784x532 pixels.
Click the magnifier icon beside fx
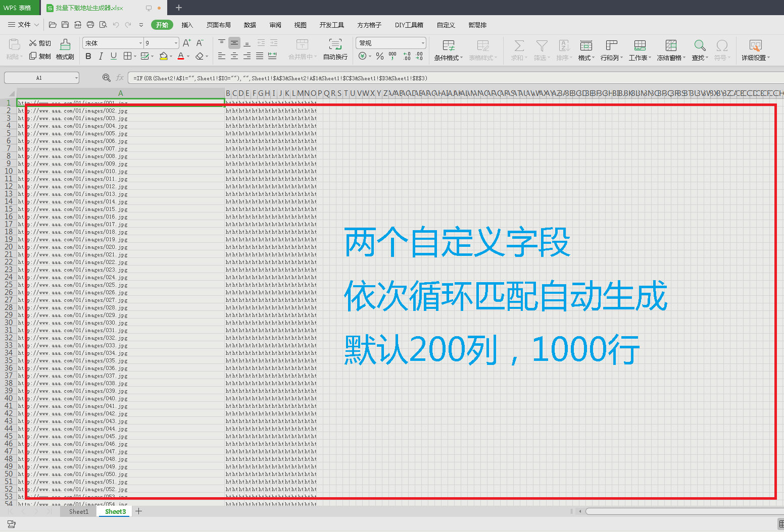[106, 78]
